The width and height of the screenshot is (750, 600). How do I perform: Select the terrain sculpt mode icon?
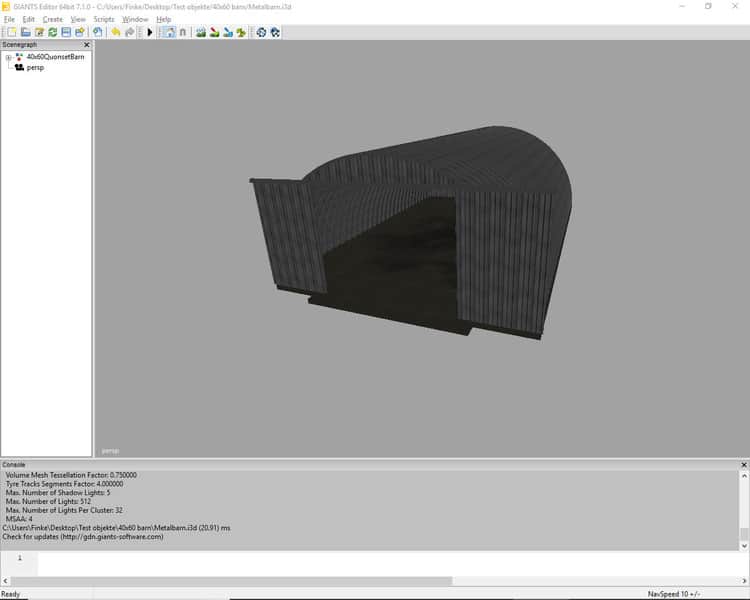(x=201, y=32)
